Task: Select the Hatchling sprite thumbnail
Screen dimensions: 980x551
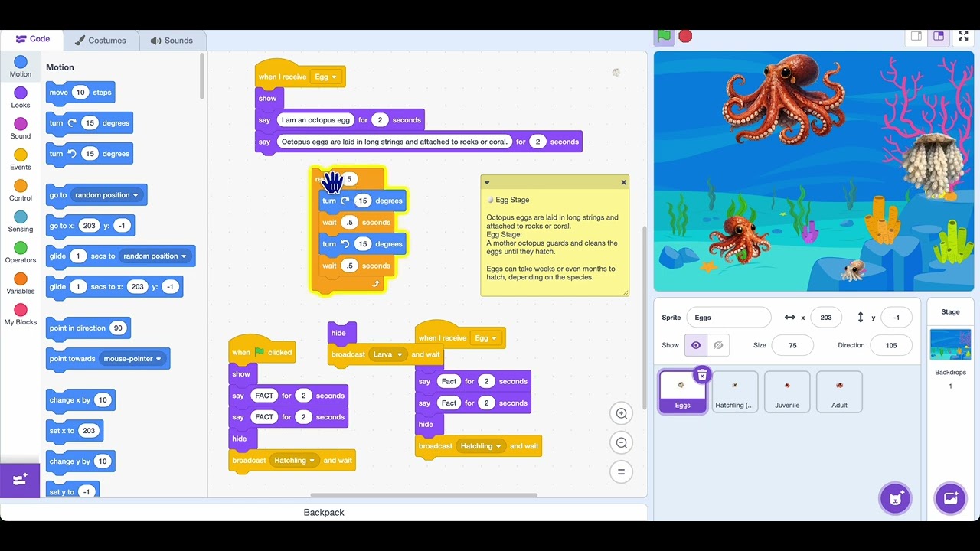Action: [734, 392]
